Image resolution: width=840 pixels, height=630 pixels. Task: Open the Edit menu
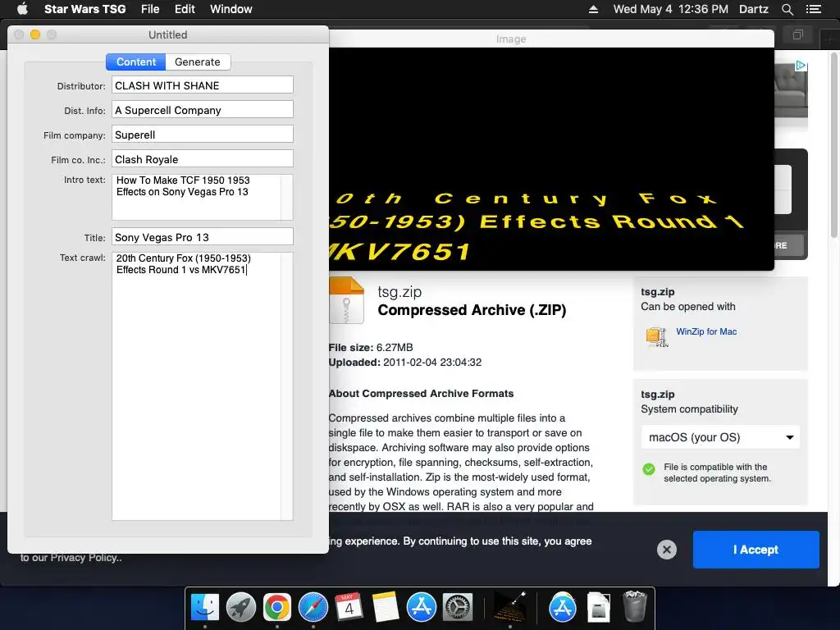185,9
